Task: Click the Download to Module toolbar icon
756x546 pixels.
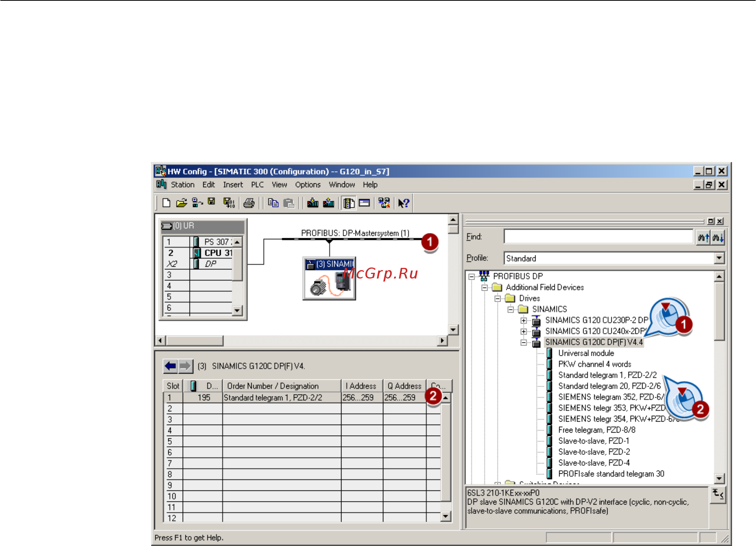Action: click(313, 203)
